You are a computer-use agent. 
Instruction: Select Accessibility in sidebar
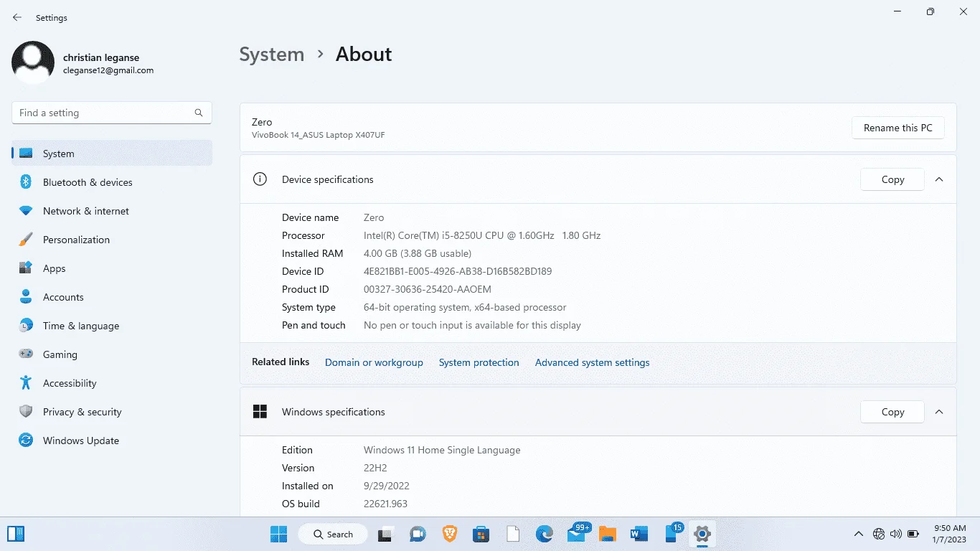coord(112,383)
